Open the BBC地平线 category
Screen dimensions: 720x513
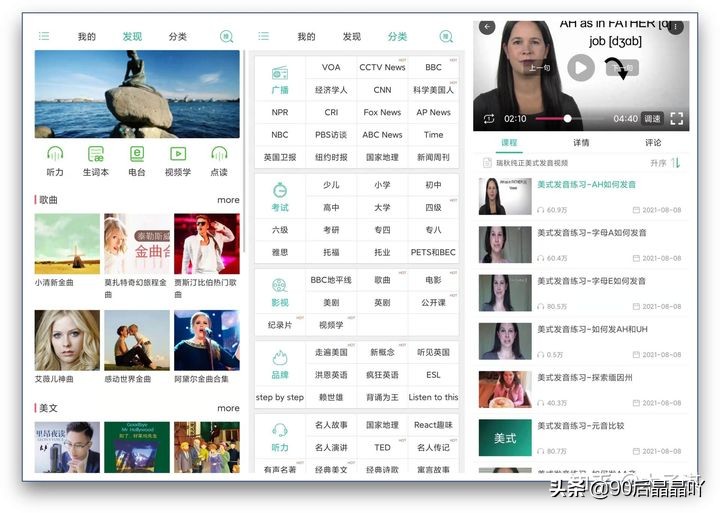pos(331,280)
